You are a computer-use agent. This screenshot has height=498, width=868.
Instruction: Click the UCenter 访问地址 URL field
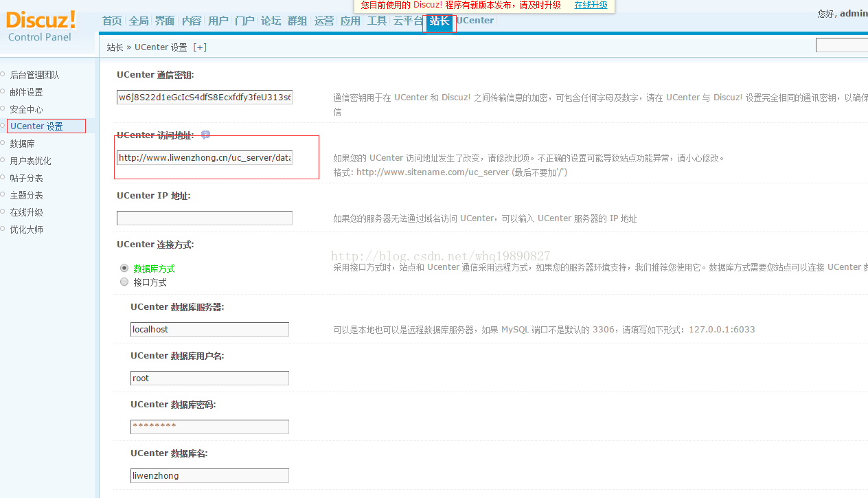point(205,157)
